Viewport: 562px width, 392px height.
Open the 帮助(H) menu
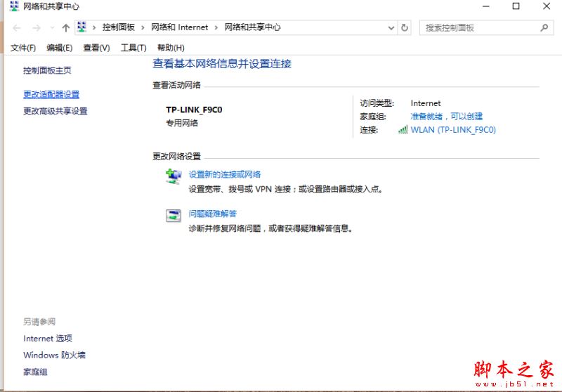click(171, 48)
